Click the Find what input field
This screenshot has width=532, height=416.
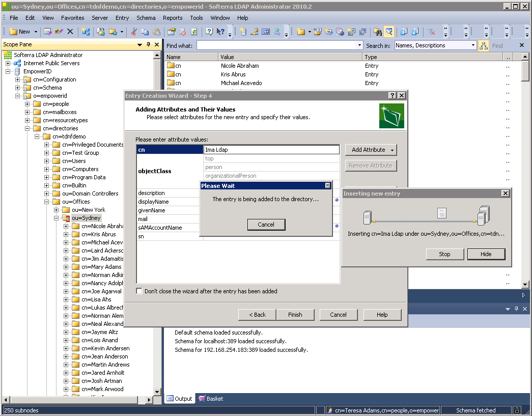[x=276, y=45]
